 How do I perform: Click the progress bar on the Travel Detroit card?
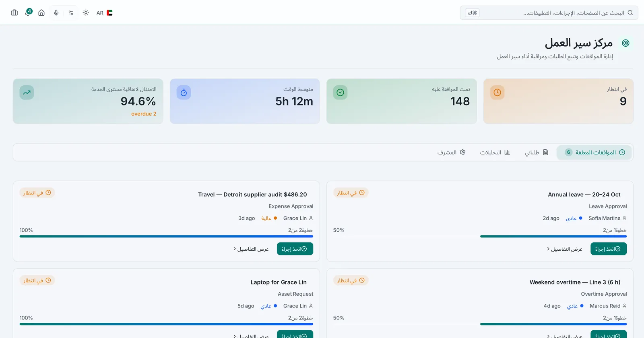pos(166,237)
